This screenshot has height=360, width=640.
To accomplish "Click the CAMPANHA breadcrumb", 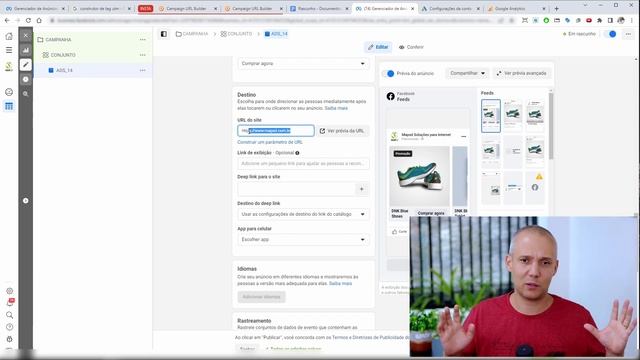I will coord(192,34).
